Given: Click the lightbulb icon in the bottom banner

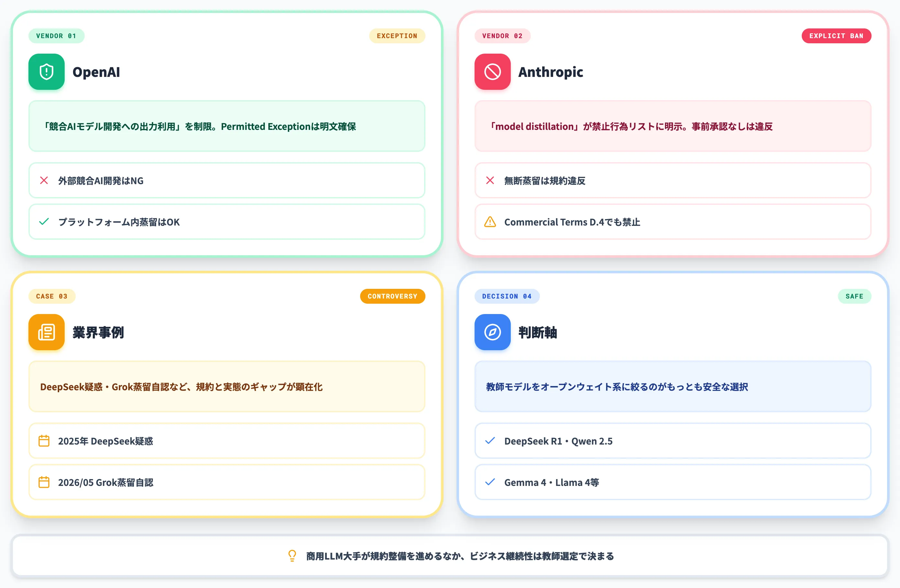Looking at the screenshot, I should [292, 556].
